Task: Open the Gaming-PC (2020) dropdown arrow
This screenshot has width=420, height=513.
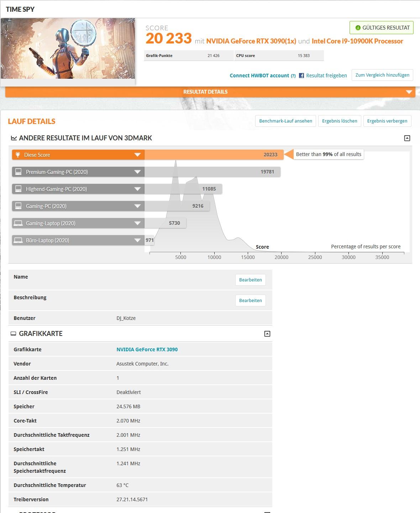Action: tap(137, 206)
